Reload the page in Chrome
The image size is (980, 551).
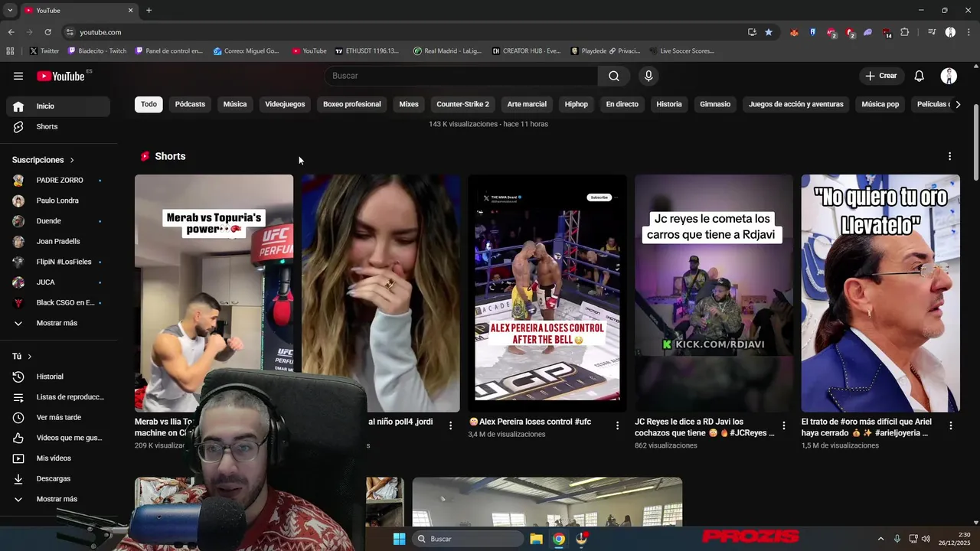pos(47,32)
